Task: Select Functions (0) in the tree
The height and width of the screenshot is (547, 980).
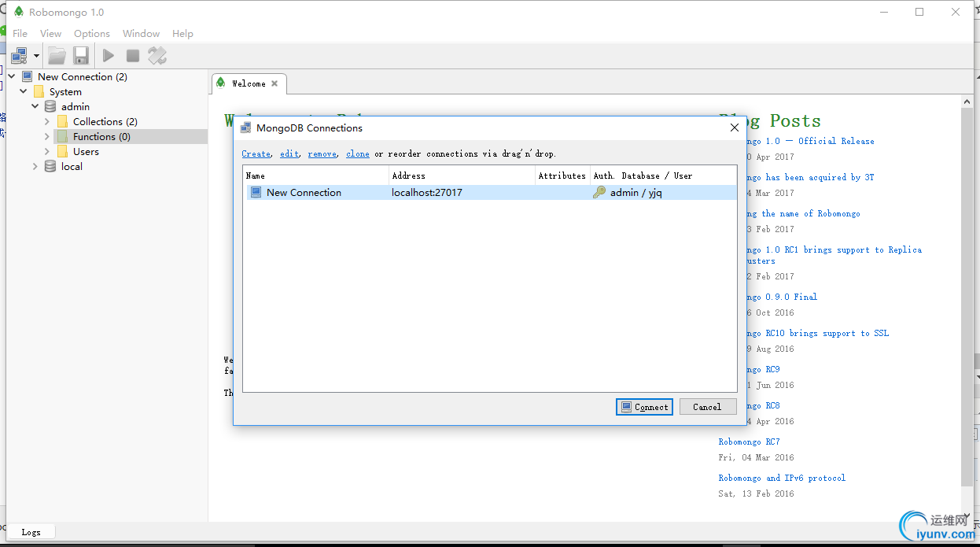Action: tap(101, 137)
